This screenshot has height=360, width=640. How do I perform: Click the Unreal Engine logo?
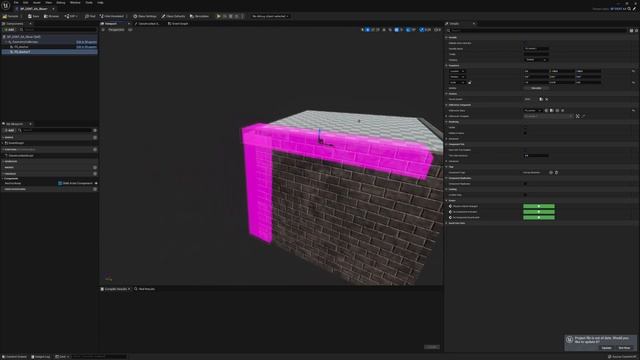click(x=6, y=5)
